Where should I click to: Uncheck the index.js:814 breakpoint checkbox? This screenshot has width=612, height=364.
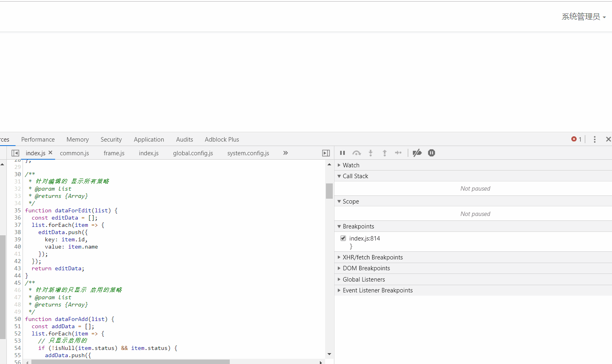343,238
